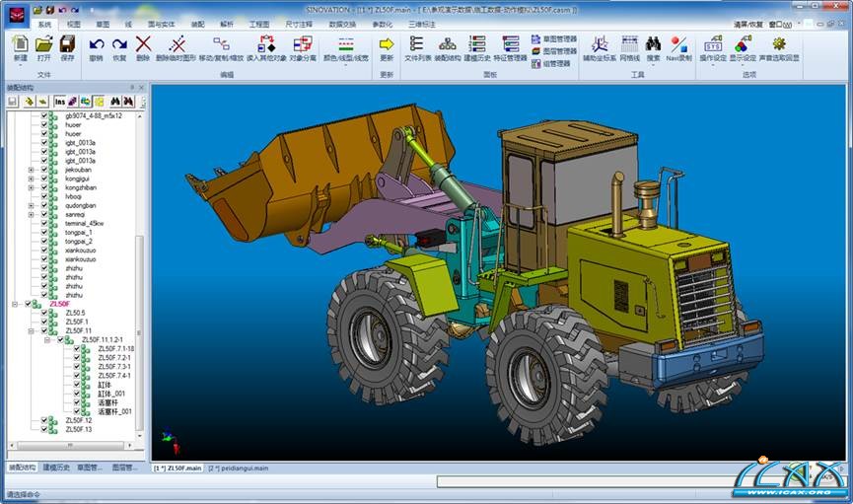Image resolution: width=853 pixels, height=504 pixels.
Task: Click the yellow 更新 arrow icon
Action: click(x=387, y=44)
